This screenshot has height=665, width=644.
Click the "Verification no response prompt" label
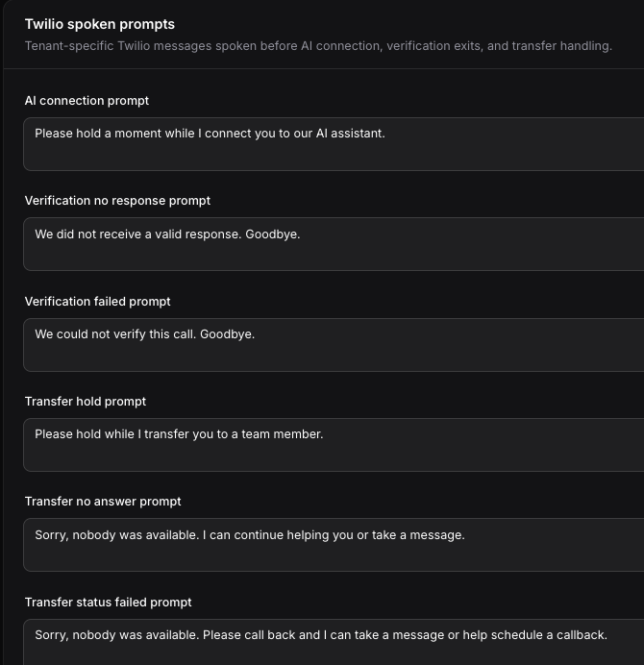(x=117, y=201)
